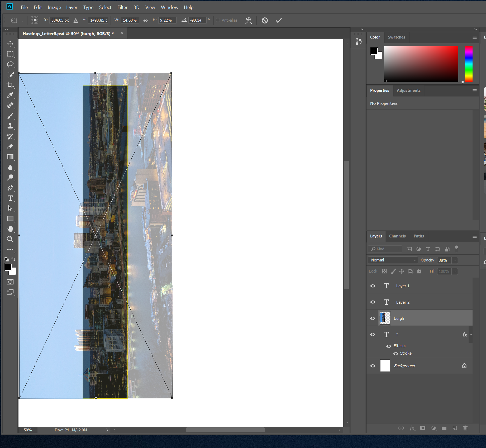
Task: Select the Crop tool
Action: point(10,85)
